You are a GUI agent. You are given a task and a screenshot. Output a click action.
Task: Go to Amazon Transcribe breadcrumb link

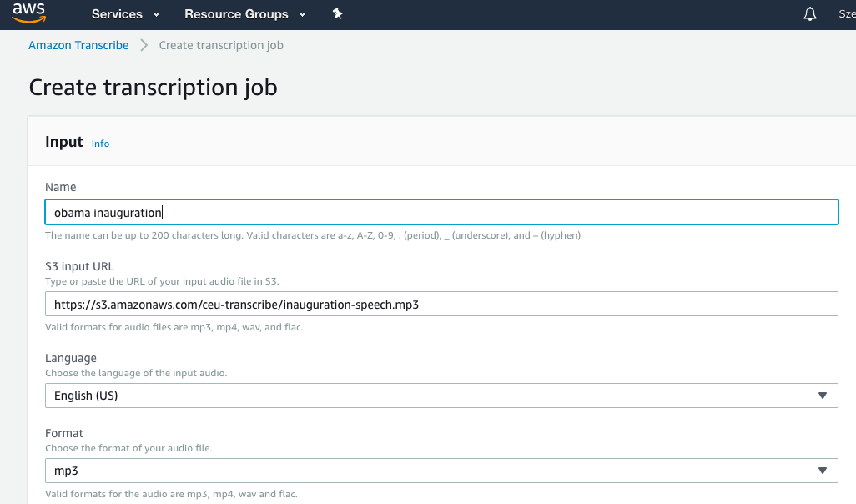[78, 45]
